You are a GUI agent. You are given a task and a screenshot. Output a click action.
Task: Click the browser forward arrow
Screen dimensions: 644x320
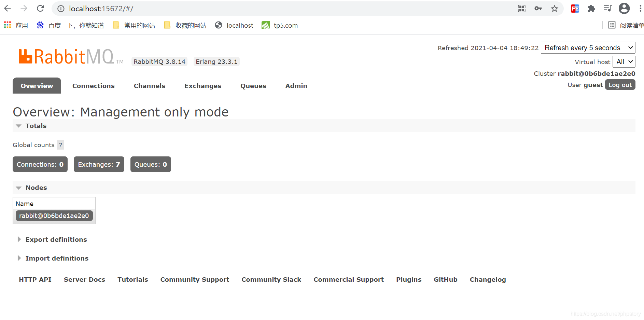tap(24, 9)
